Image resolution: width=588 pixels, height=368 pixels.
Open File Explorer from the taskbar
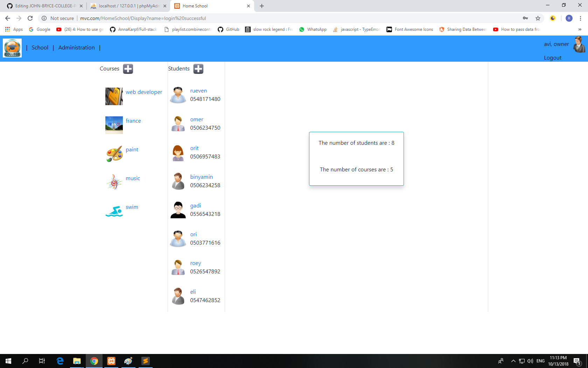pos(77,361)
